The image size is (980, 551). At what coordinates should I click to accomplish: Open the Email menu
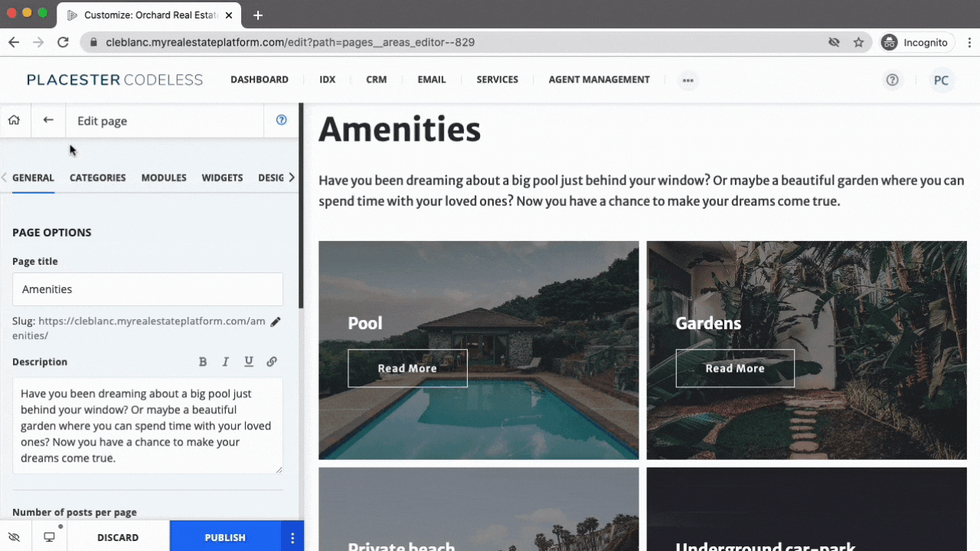coord(432,80)
